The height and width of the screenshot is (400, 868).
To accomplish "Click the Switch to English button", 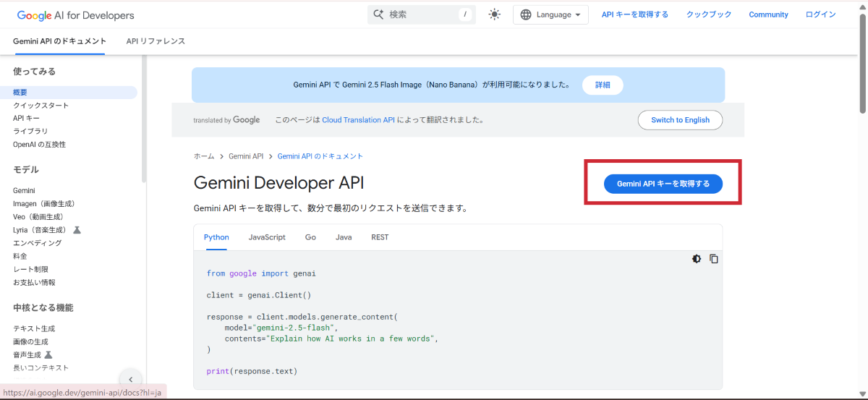I will [680, 120].
